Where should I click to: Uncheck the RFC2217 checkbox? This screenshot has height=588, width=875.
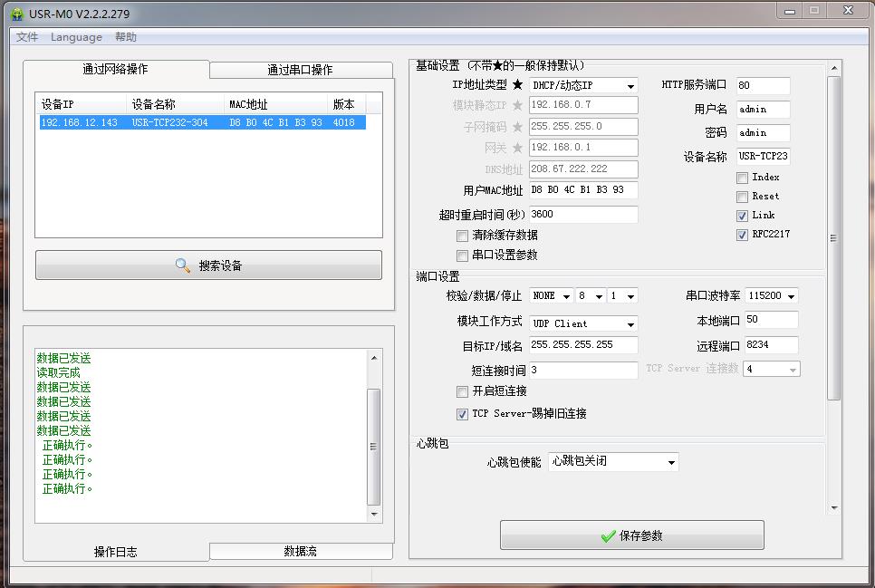point(742,235)
